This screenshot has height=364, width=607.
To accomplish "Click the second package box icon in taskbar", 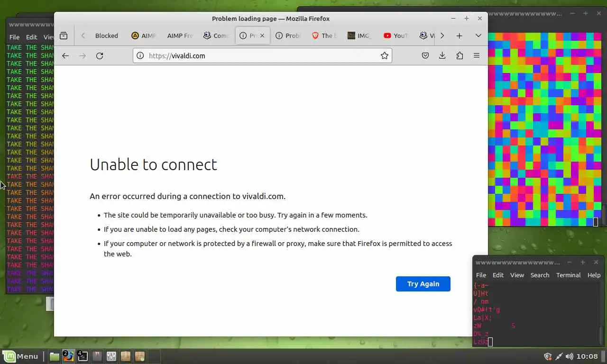I will pos(140,356).
